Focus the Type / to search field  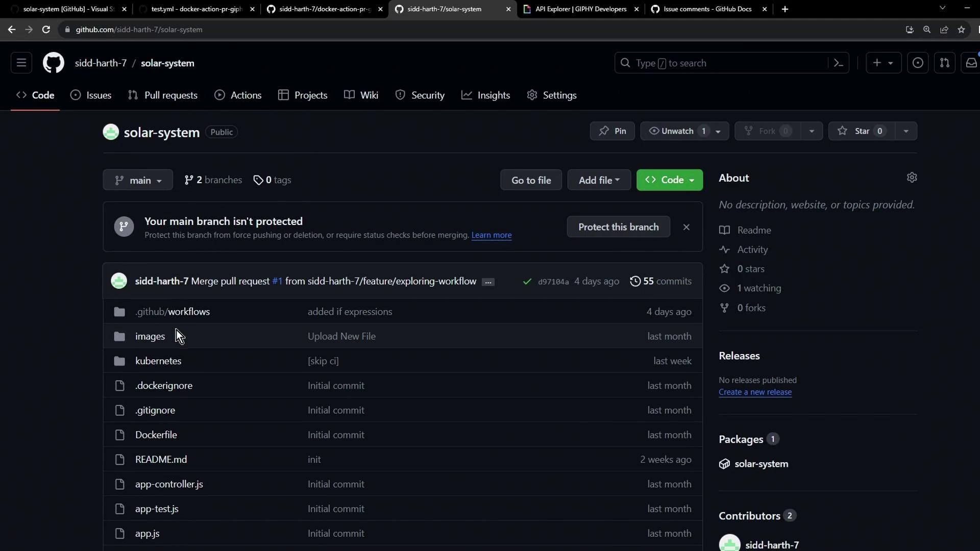[x=725, y=63]
